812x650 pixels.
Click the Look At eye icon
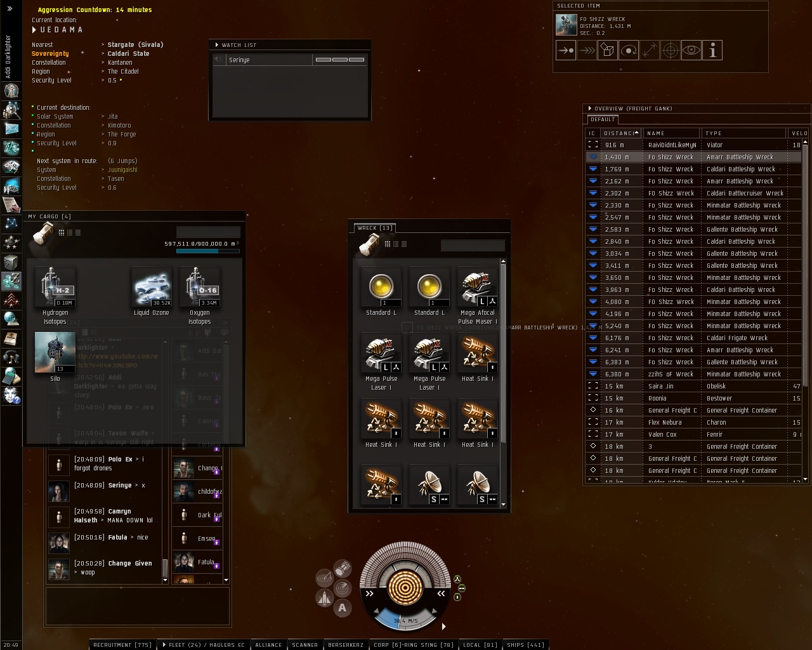(x=691, y=50)
